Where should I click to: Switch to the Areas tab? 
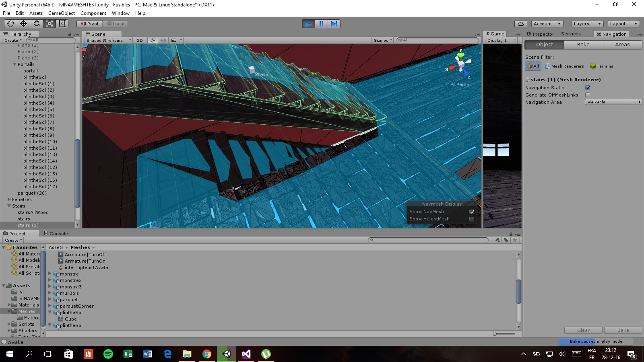tap(622, 45)
